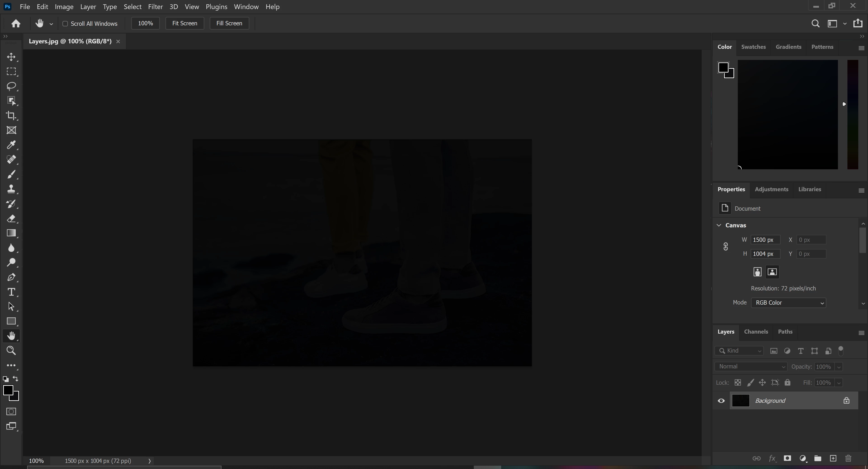
Task: Select the Clone Stamp tool
Action: 11,189
